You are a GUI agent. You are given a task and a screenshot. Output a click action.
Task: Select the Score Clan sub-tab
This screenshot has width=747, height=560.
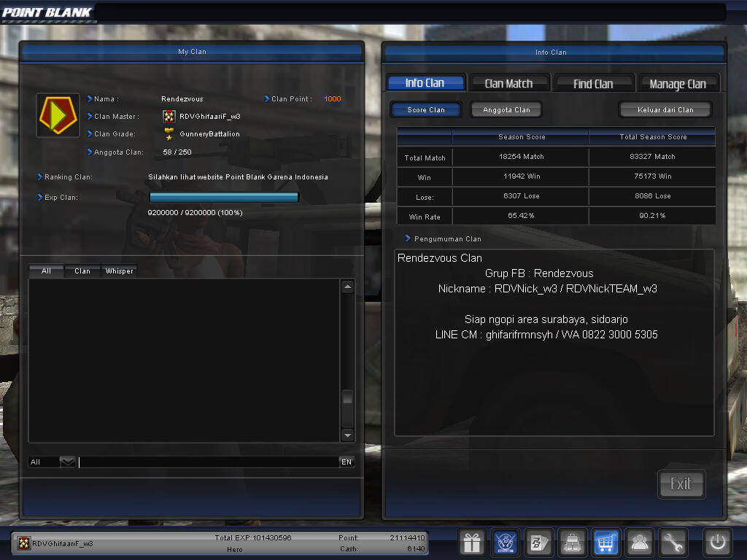[426, 110]
